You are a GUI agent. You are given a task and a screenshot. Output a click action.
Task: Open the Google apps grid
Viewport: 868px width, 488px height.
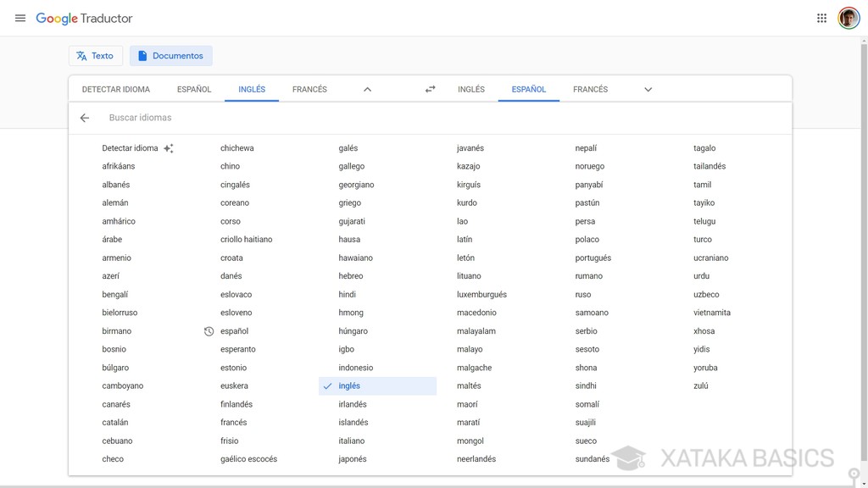pyautogui.click(x=821, y=17)
